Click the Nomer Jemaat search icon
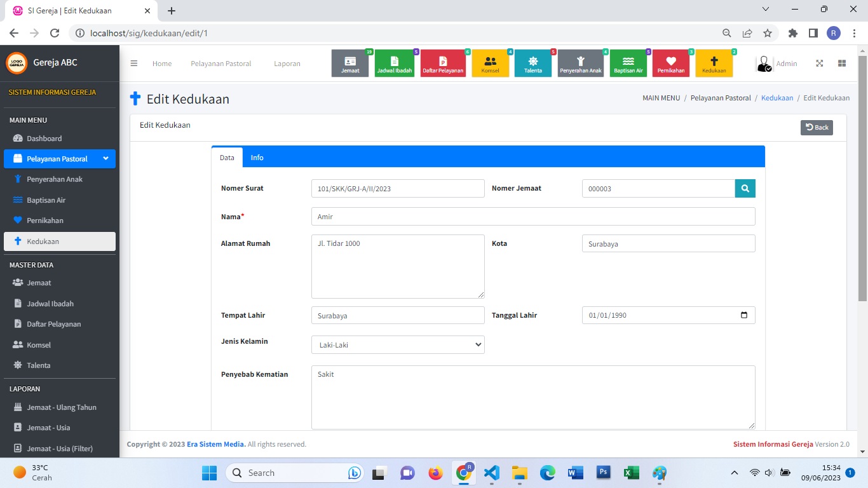This screenshot has width=868, height=488. click(x=745, y=189)
